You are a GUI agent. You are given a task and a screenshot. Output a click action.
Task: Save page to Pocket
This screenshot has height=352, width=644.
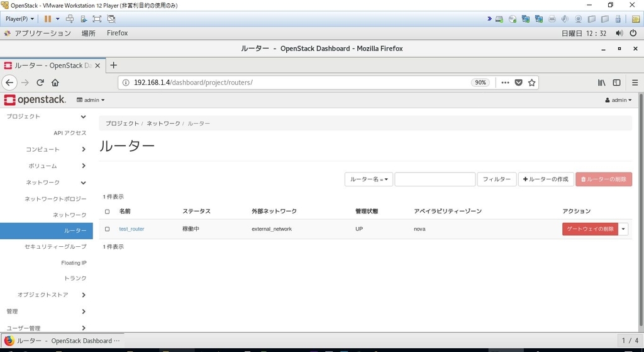(x=518, y=82)
